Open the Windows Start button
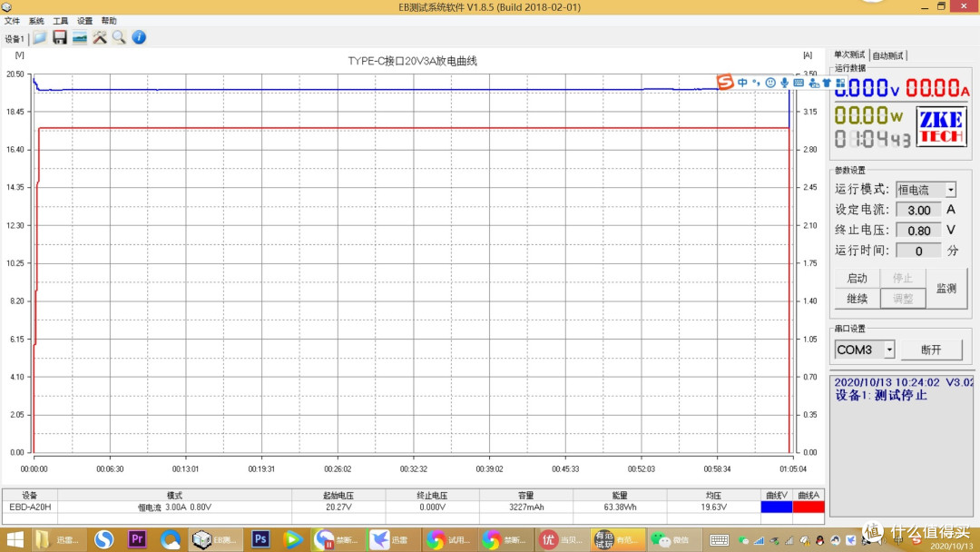This screenshot has width=980, height=552. 15,539
